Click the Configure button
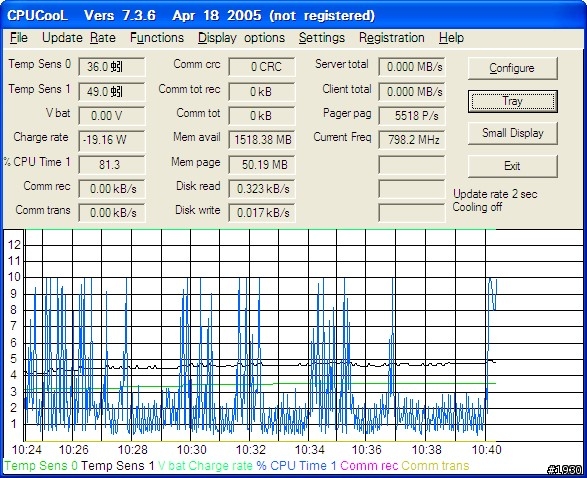 pos(513,68)
